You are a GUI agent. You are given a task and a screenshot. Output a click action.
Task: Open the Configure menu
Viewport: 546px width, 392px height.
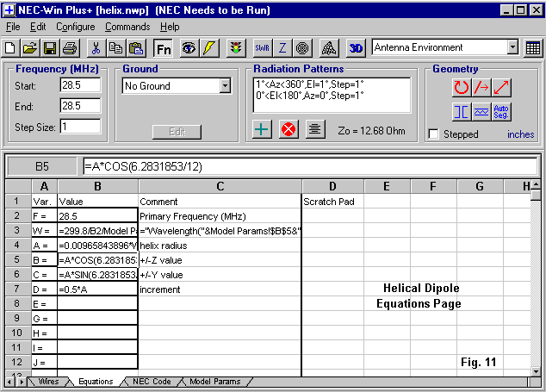point(76,27)
